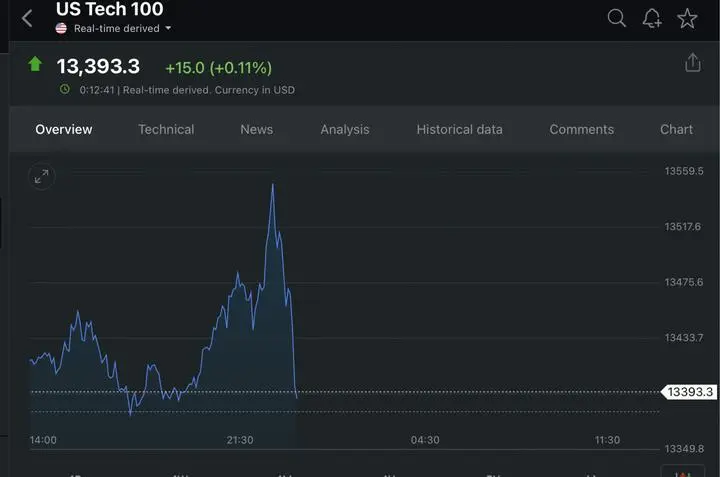Go to the Analysis tab

(345, 130)
